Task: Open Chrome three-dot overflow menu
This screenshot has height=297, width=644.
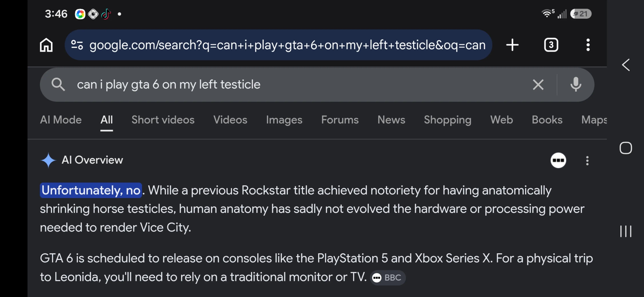Action: click(x=588, y=45)
